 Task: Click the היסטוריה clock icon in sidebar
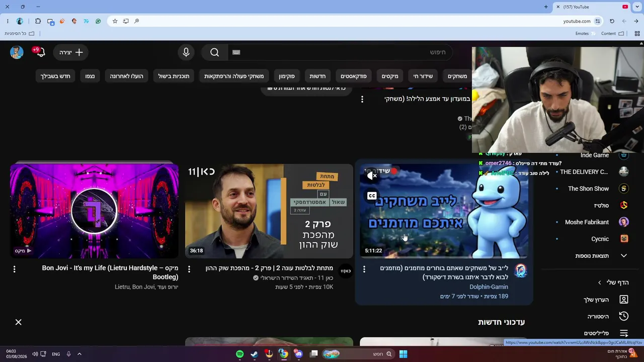(x=624, y=316)
